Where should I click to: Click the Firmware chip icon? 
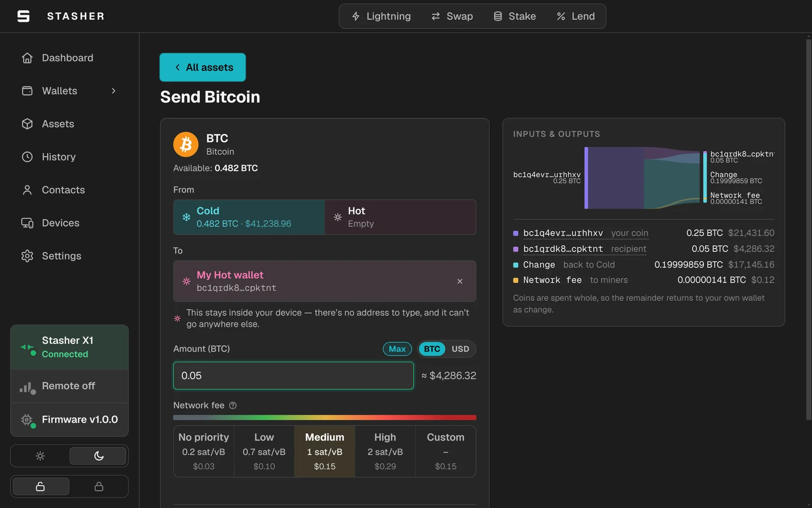coord(27,420)
